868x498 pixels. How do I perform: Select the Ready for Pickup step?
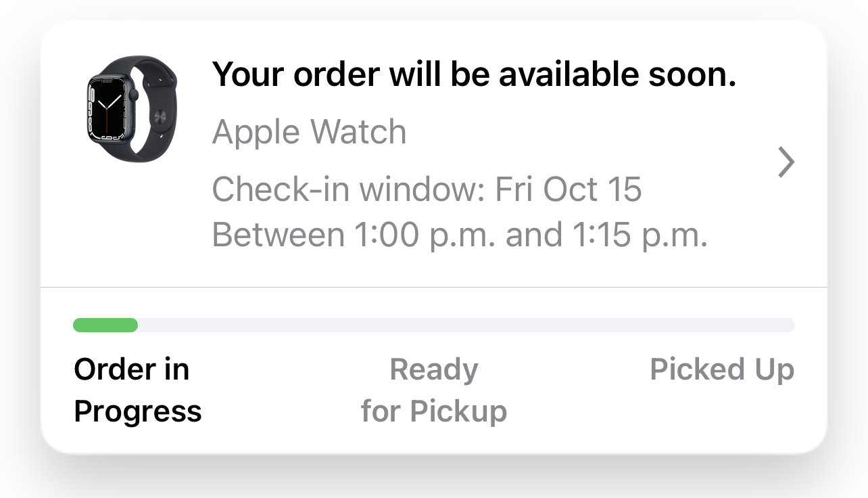tap(434, 390)
